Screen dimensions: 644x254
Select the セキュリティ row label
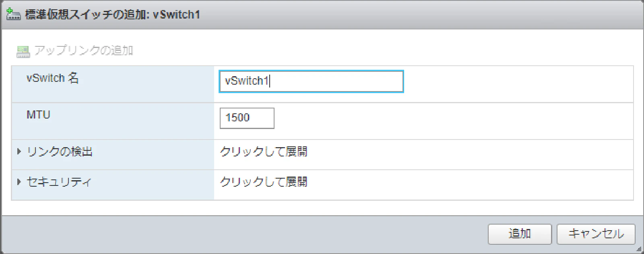[59, 182]
